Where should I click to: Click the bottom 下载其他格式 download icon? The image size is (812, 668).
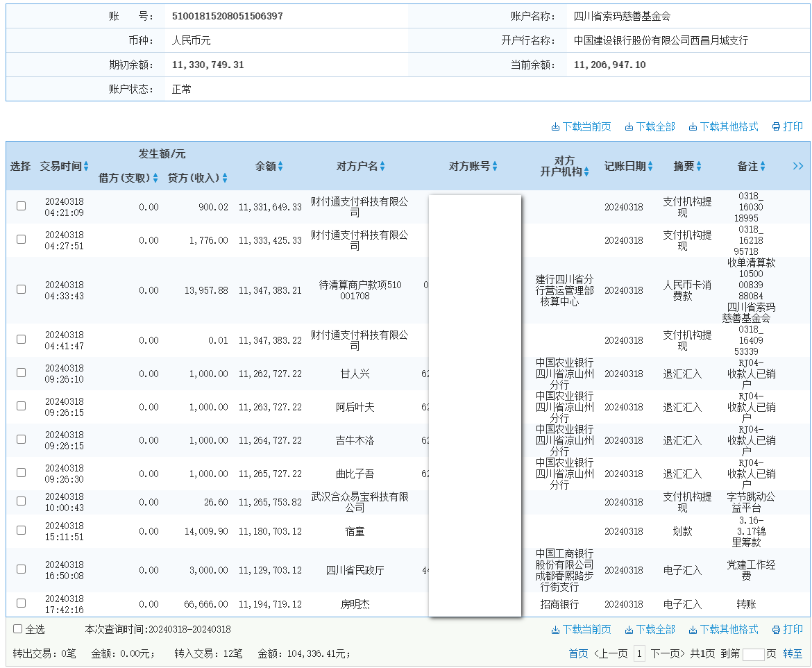[x=693, y=630]
